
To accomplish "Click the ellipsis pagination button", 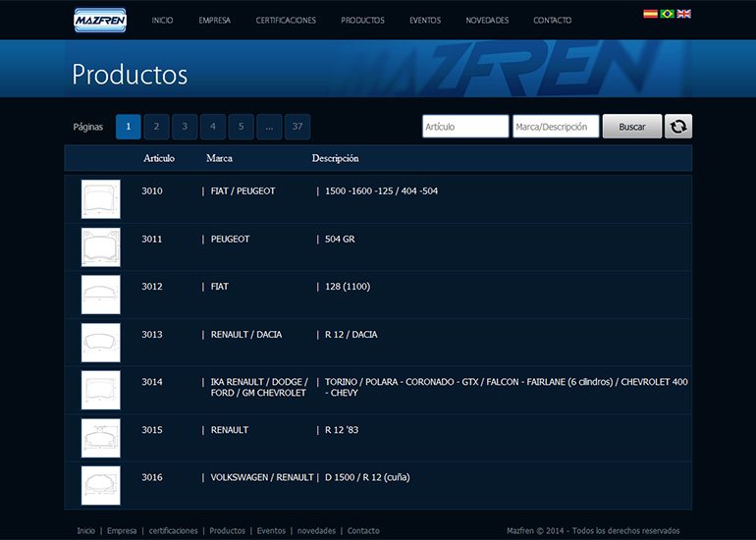I will (269, 127).
